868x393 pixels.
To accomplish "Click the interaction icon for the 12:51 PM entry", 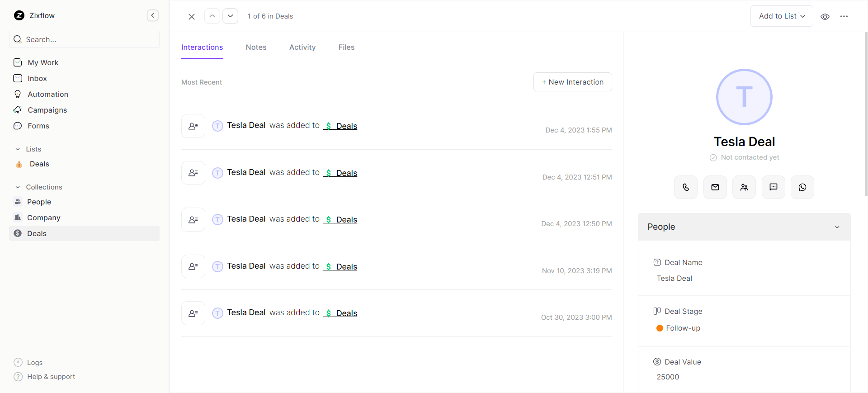I will pyautogui.click(x=193, y=173).
